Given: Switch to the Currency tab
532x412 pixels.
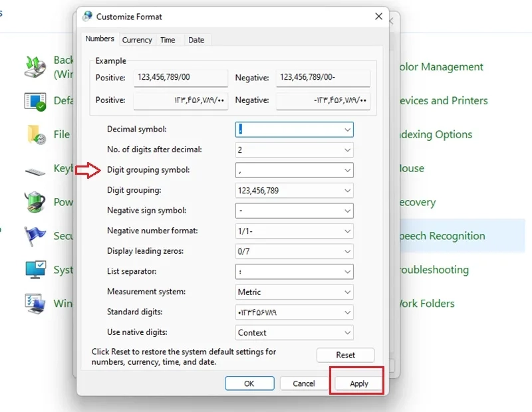Looking at the screenshot, I should click(x=137, y=40).
